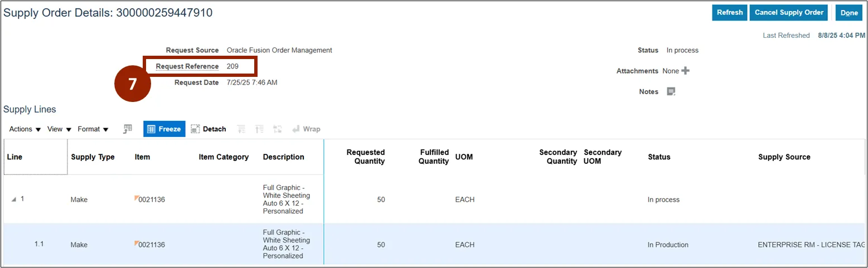Toggle Wrap text in the table
The height and width of the screenshot is (268, 868).
tap(306, 129)
